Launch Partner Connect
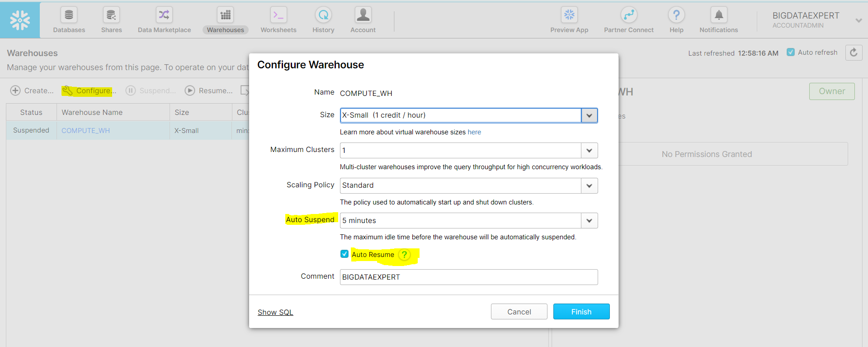This screenshot has height=347, width=868. (629, 20)
